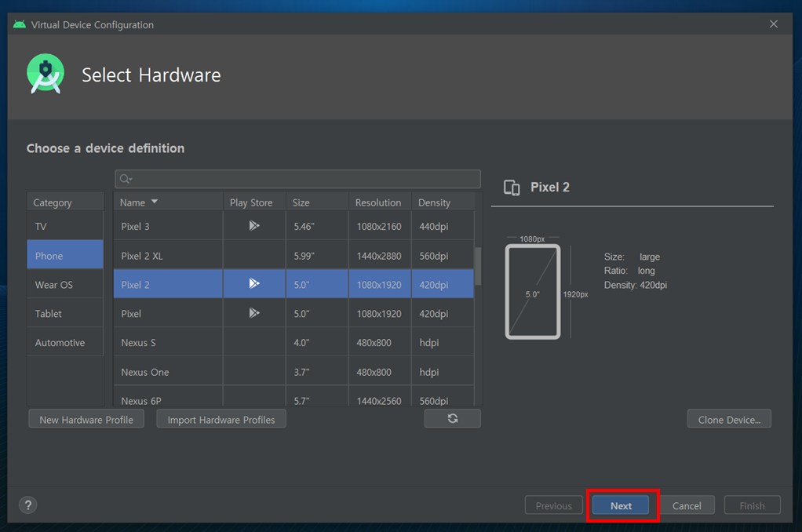Select the Tablet category
This screenshot has height=532, width=802.
[65, 314]
